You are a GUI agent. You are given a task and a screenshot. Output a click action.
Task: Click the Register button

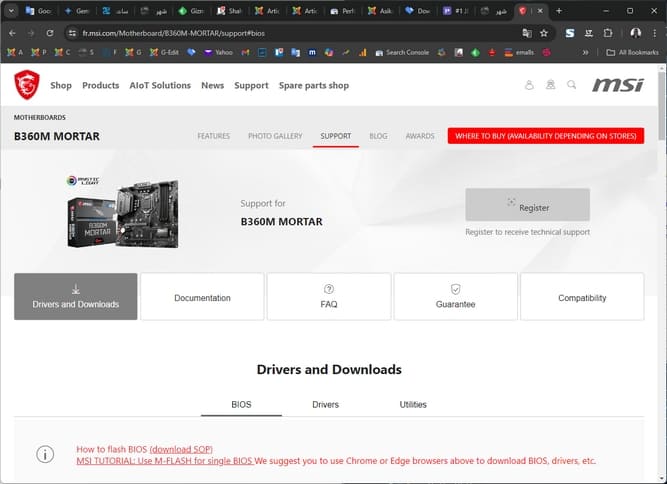527,205
